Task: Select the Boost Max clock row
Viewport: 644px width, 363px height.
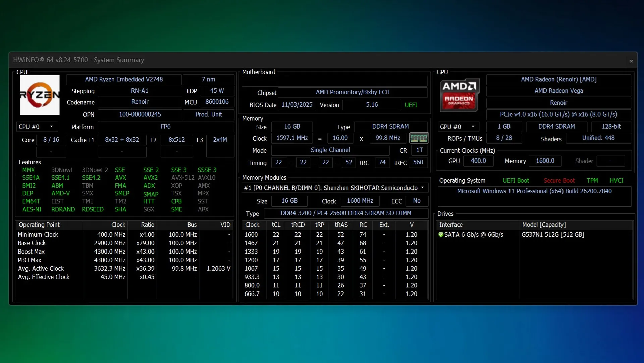Action: tap(31, 252)
